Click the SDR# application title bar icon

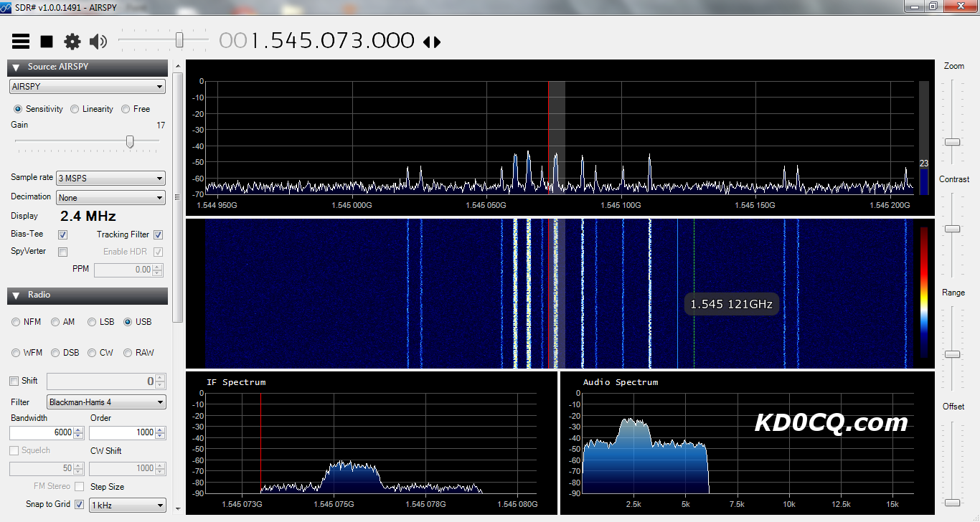coord(5,6)
